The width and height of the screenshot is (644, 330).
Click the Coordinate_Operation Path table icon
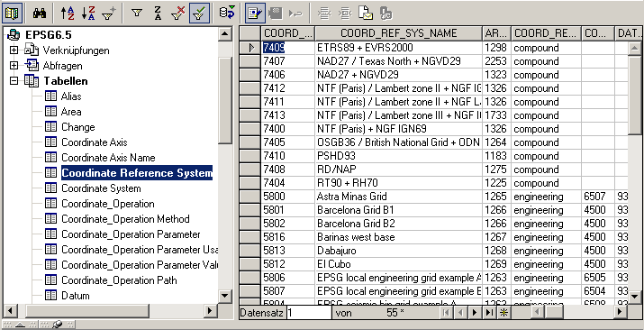[x=50, y=280]
